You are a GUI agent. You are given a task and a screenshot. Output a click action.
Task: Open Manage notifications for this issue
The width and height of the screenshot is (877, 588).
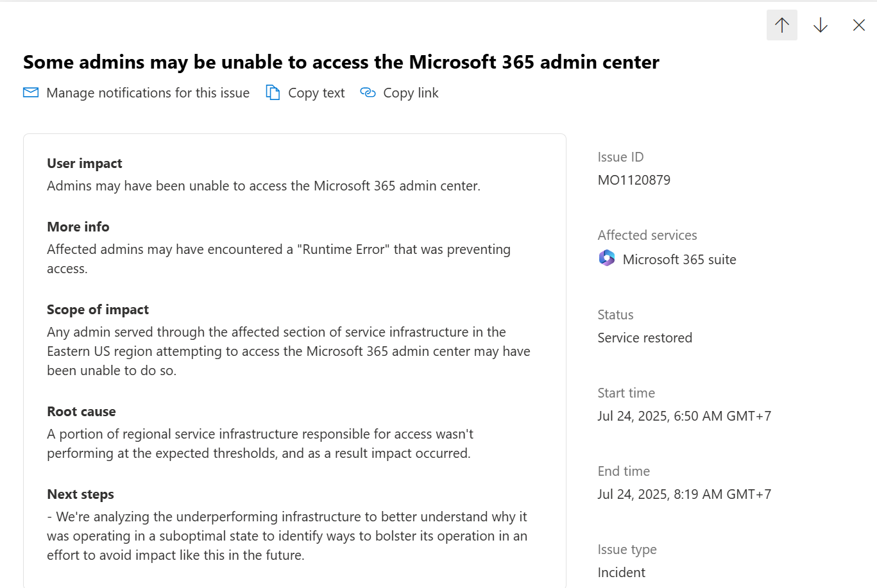click(x=136, y=92)
